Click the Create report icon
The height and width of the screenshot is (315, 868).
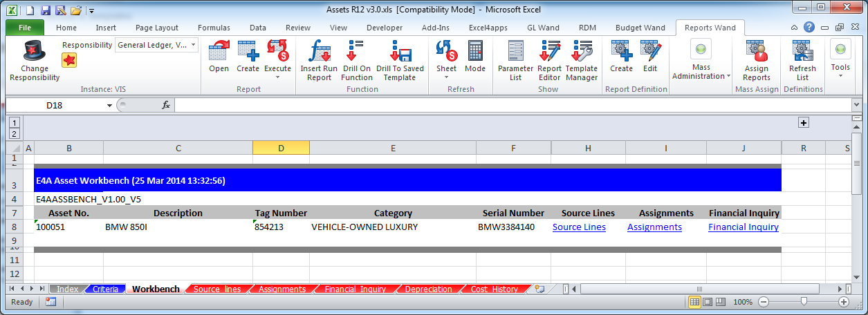248,52
